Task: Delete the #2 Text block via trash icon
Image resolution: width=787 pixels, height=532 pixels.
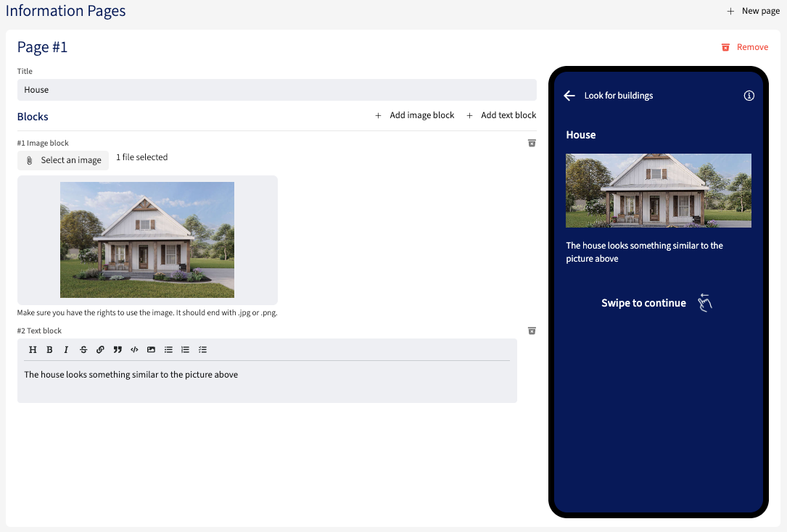Action: pyautogui.click(x=532, y=331)
